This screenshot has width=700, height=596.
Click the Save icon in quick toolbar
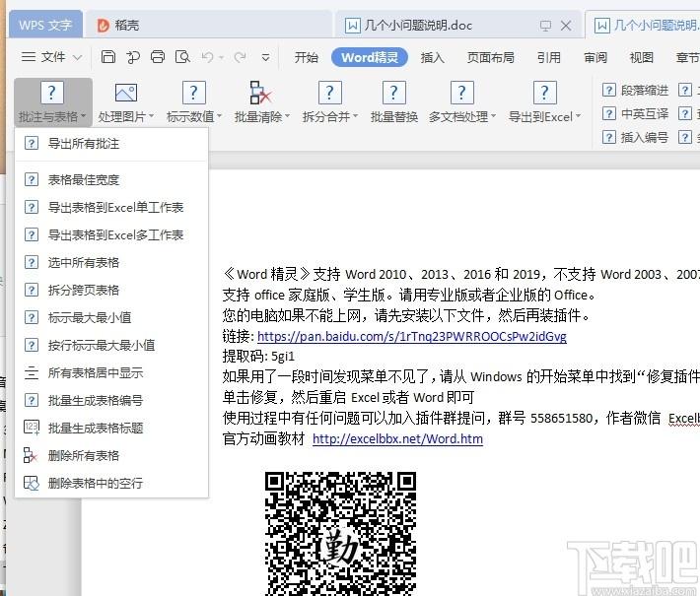click(x=108, y=57)
